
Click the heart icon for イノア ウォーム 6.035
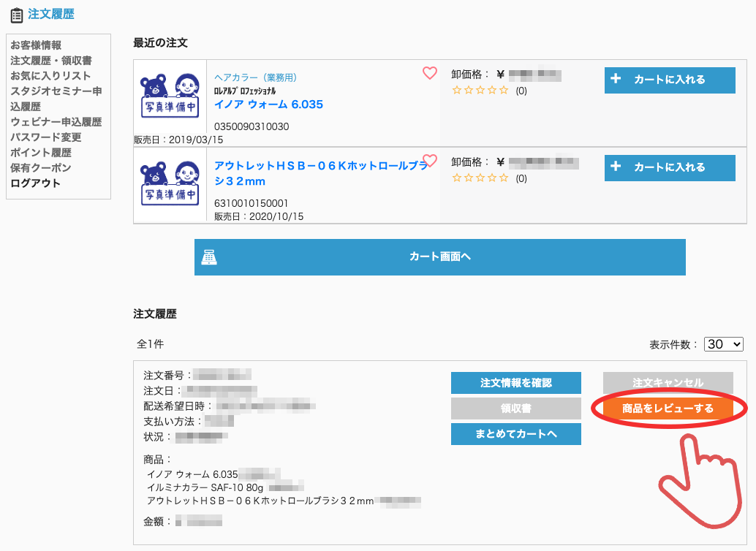coord(430,73)
